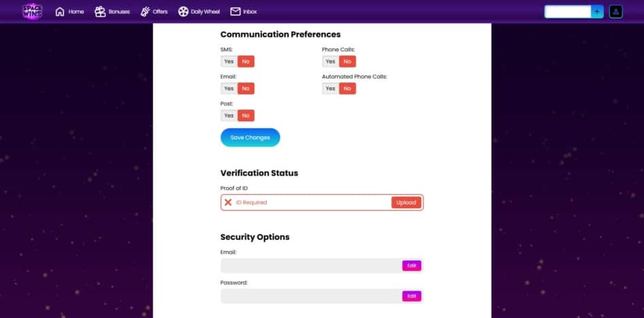Set Automated Phone Calls to Yes
644x318 pixels.
coord(331,89)
